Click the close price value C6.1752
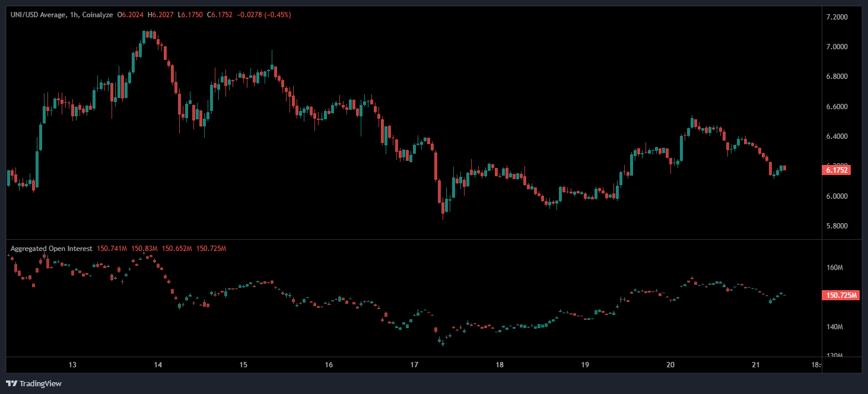This screenshot has width=868, height=394. [219, 14]
